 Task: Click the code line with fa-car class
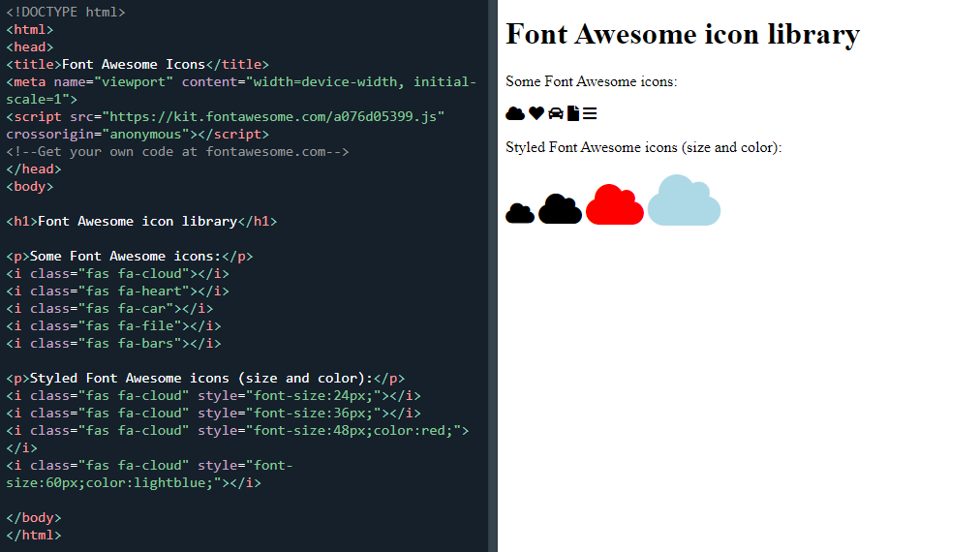(109, 309)
